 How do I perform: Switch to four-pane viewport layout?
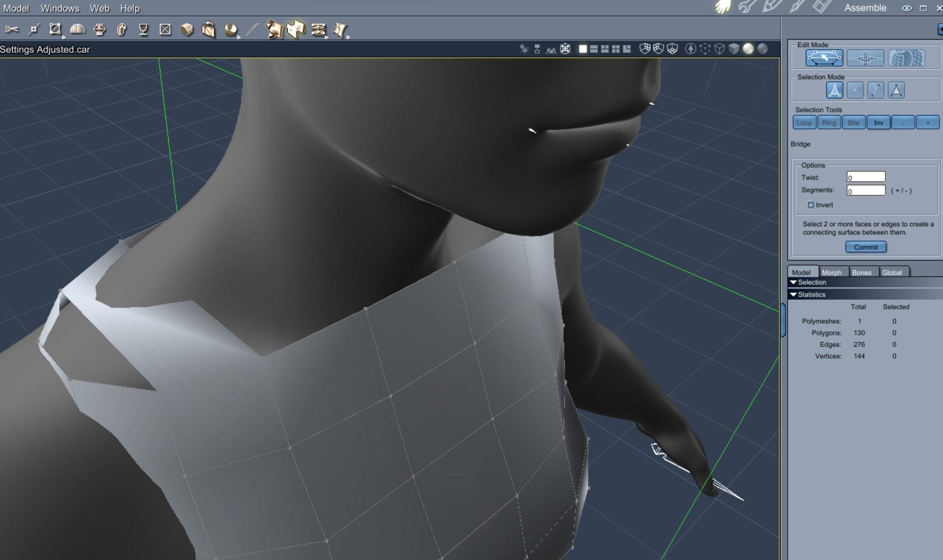[x=616, y=49]
